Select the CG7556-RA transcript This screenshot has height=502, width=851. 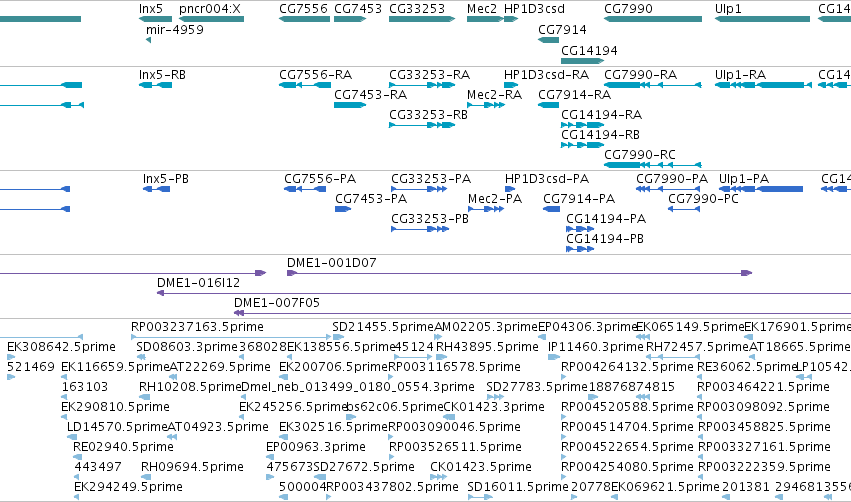304,85
